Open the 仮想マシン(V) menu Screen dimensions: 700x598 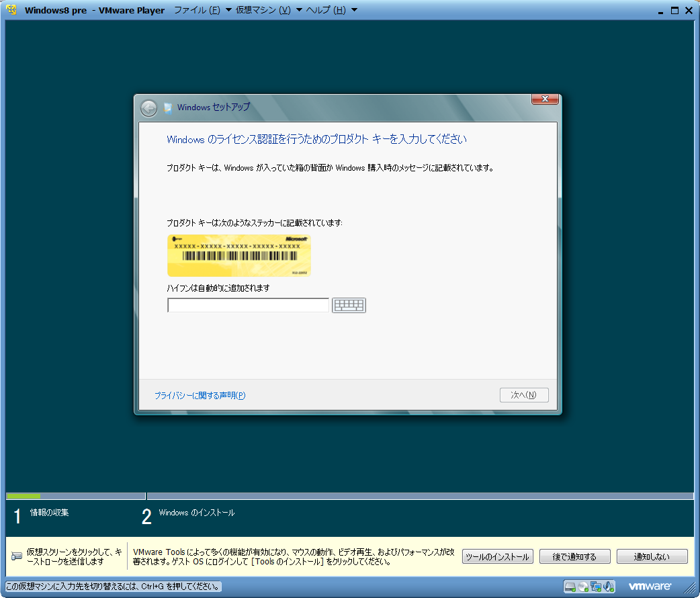pyautogui.click(x=263, y=10)
